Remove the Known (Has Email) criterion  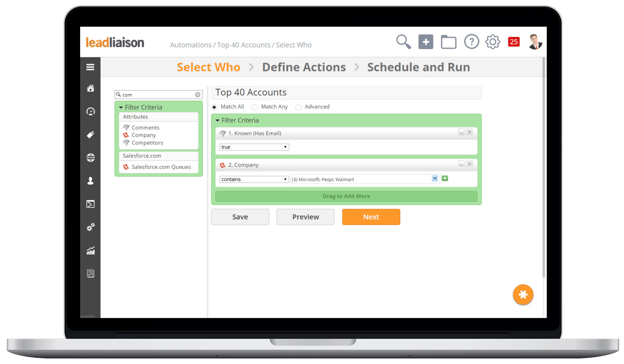[470, 132]
